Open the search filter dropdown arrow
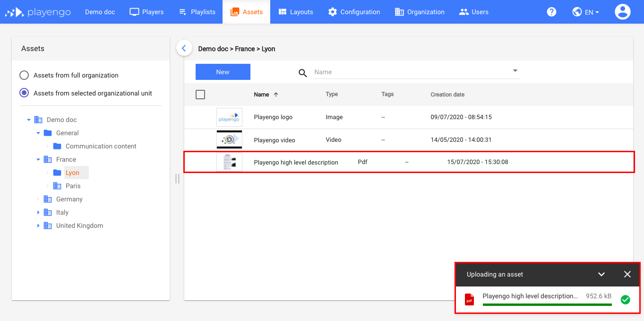The image size is (644, 321). [515, 71]
